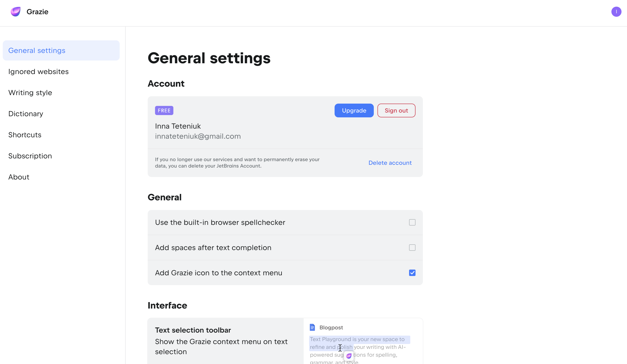The width and height of the screenshot is (627, 364).
Task: Click the Blogpost document icon
Action: (312, 327)
